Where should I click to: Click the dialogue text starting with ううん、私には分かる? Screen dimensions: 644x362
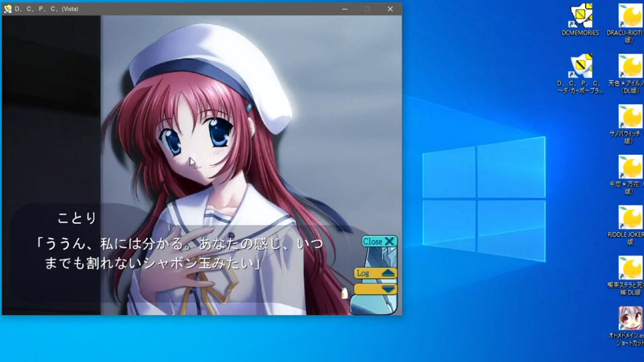point(180,253)
